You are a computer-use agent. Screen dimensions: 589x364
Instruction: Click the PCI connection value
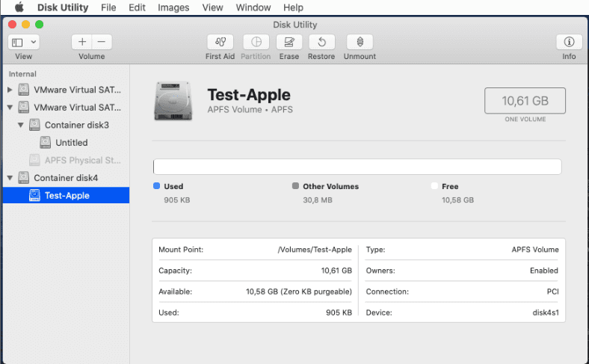552,291
